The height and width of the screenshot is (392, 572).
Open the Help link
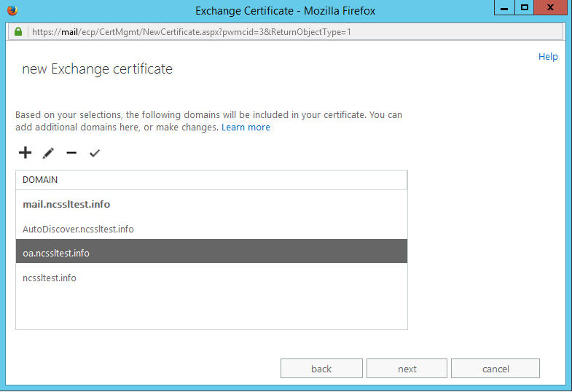(548, 57)
